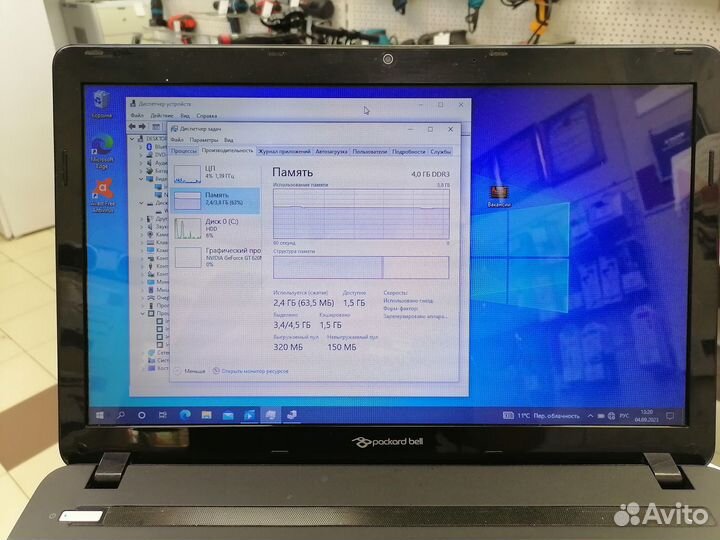Switch to Подробности tab
Image resolution: width=720 pixels, height=540 pixels.
[x=409, y=152]
